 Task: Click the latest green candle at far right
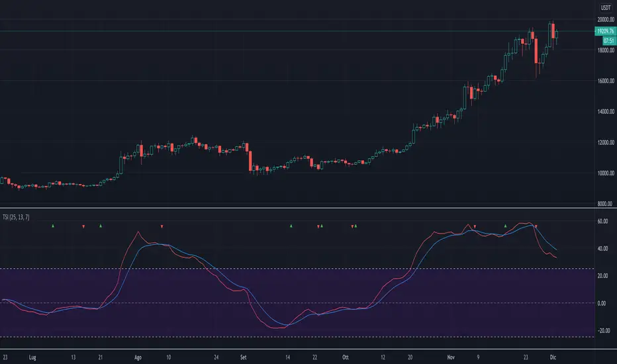point(556,34)
